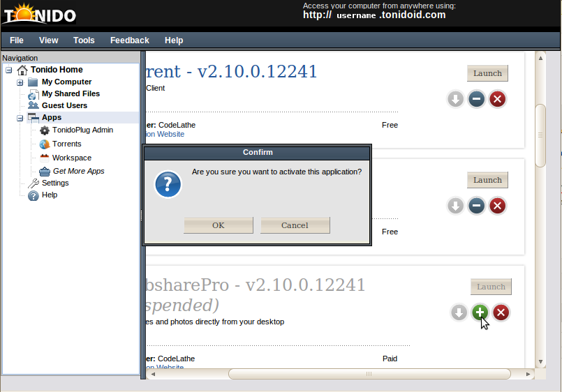Click the Settings wrench icon in navigation
Viewport: 562px width, 392px height.
33,183
